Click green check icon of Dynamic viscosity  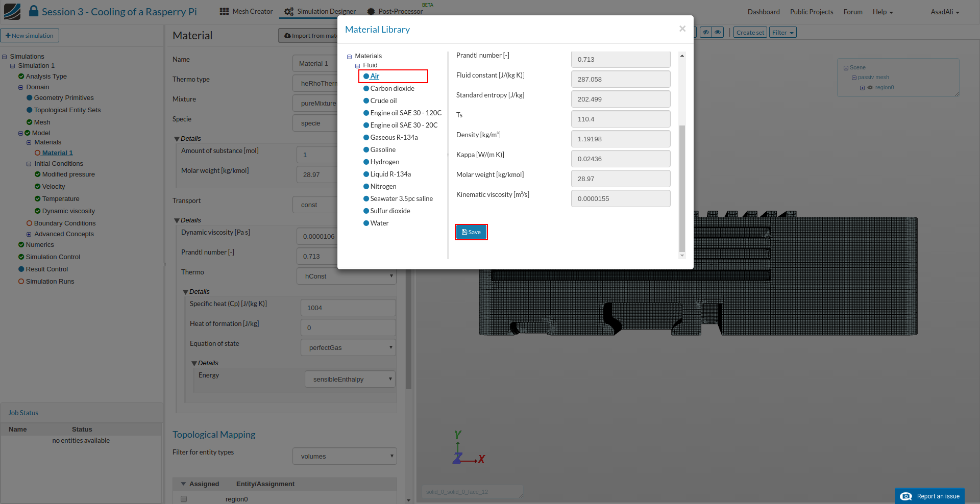pyautogui.click(x=38, y=211)
